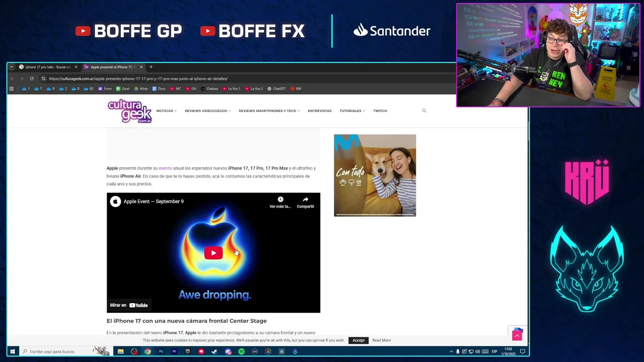Open the Windows notification center
644x362 pixels.
coord(523,351)
